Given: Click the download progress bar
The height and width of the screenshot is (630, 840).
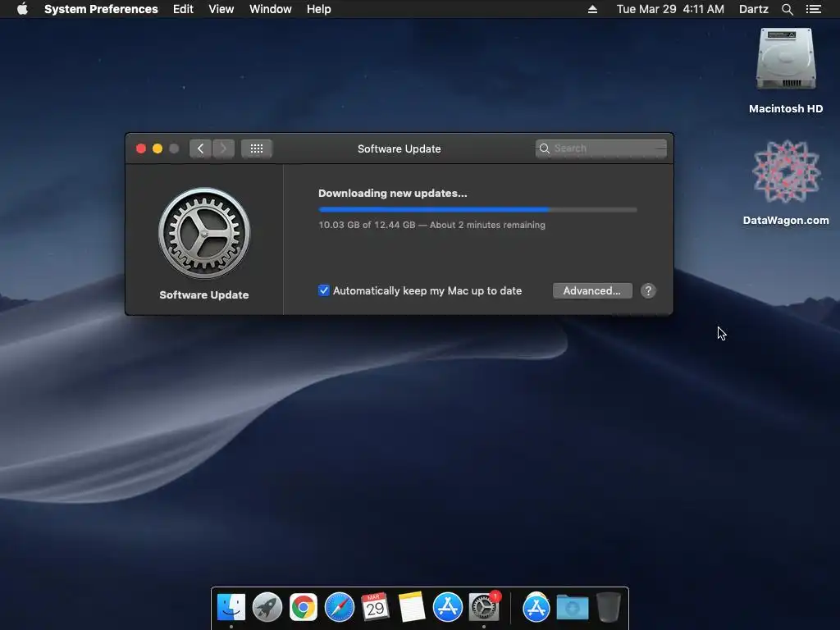Looking at the screenshot, I should 477,209.
